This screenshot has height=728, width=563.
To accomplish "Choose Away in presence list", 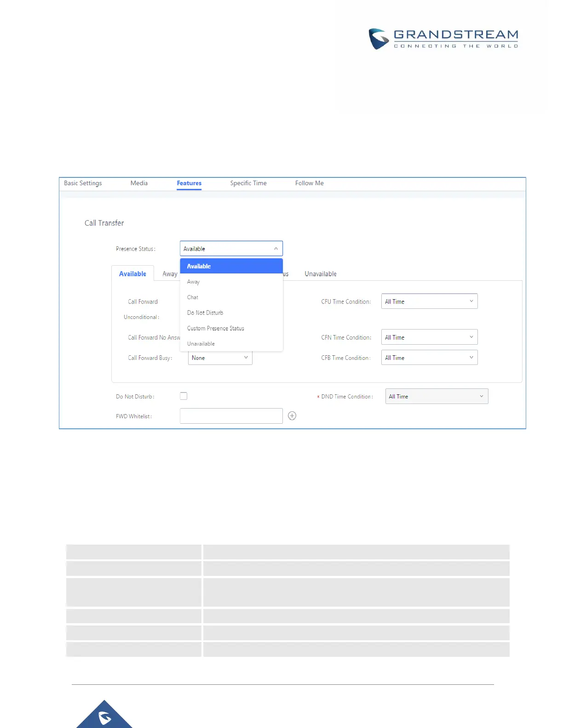I will point(231,282).
